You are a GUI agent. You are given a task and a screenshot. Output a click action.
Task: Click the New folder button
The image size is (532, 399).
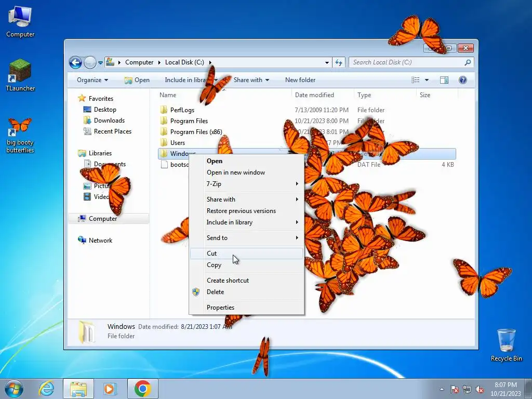point(300,79)
